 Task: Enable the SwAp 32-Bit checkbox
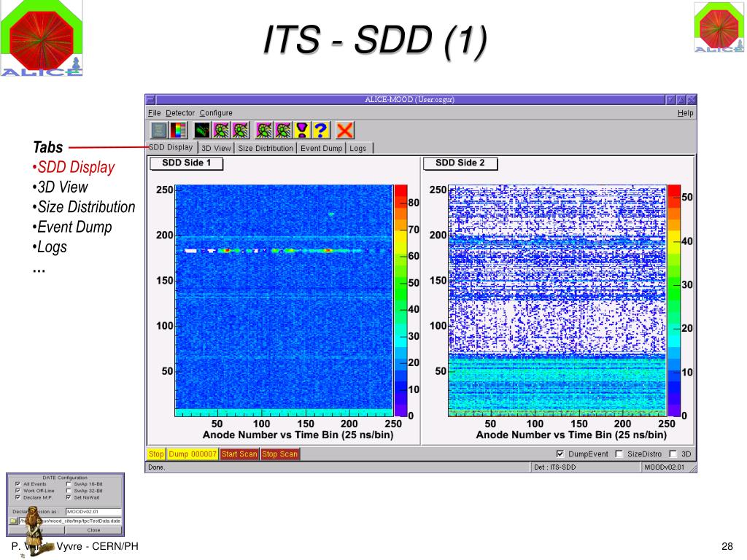pyautogui.click(x=69, y=491)
